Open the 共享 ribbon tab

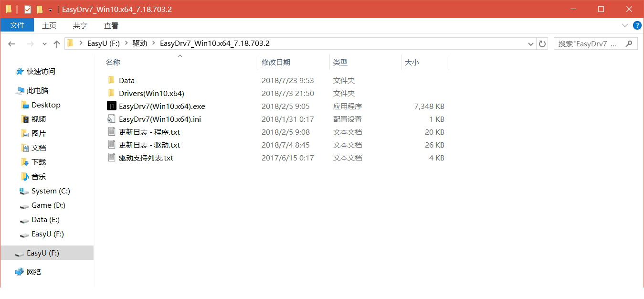coord(80,25)
